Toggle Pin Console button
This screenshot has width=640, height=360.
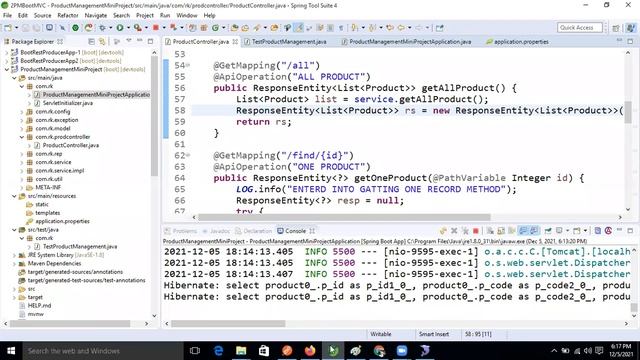coord(548,231)
